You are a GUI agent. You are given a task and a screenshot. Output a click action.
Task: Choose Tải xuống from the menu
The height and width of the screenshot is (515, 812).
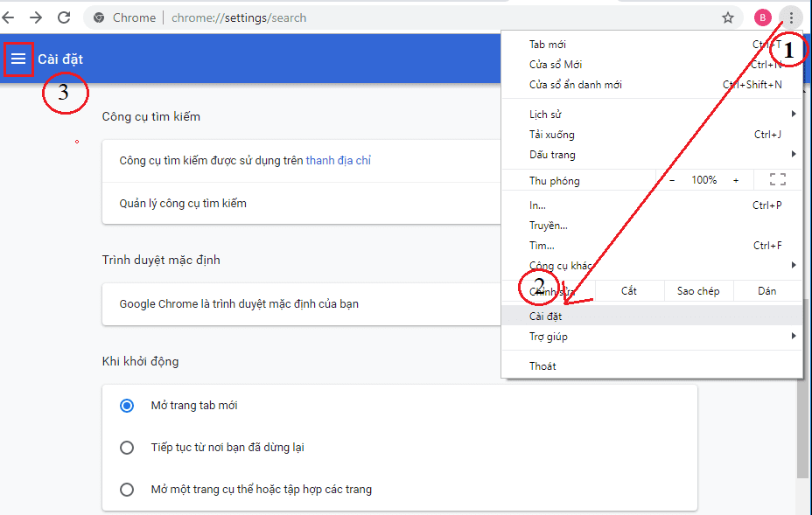pyautogui.click(x=551, y=135)
